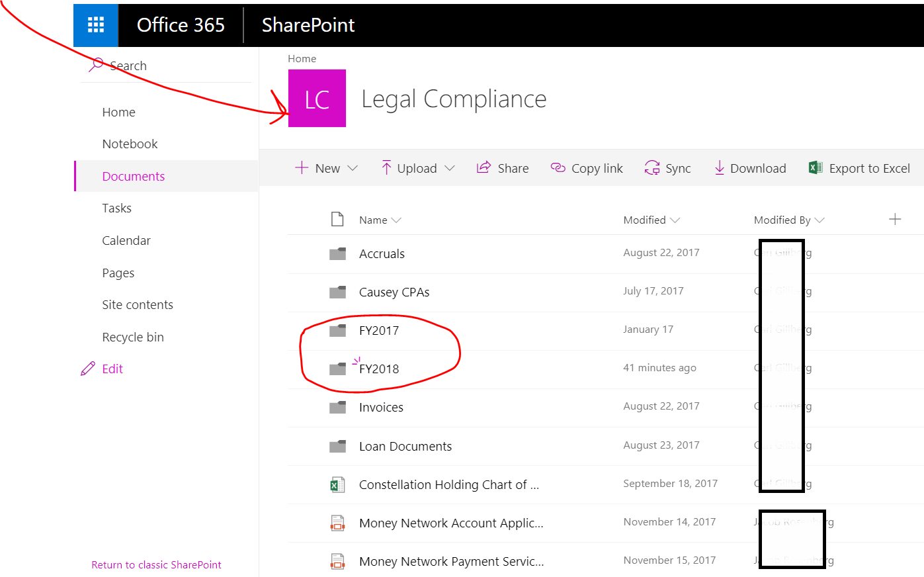Open Site contents in navigation
Viewport: 924px width, 577px height.
138,304
